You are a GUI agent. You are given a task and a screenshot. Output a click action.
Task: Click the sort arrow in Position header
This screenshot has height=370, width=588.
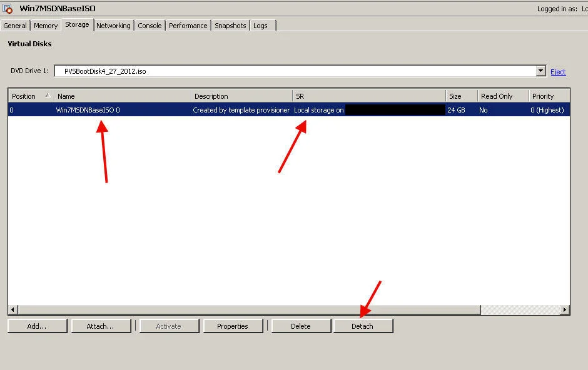[48, 96]
